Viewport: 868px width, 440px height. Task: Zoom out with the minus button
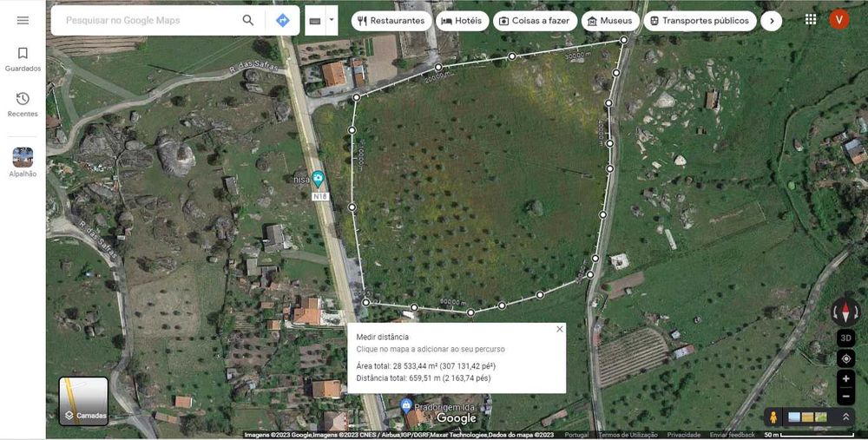(845, 397)
